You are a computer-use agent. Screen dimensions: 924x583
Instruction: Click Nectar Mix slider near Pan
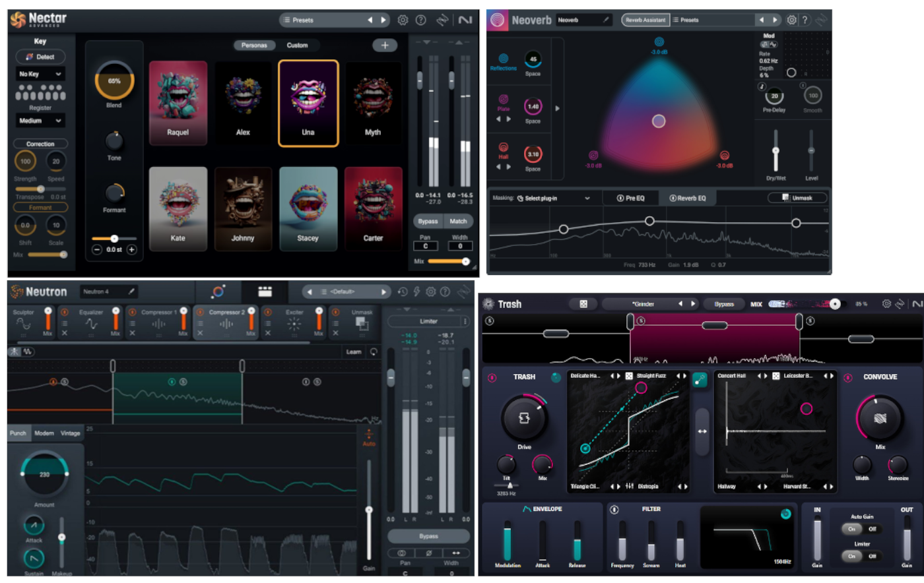coord(448,262)
